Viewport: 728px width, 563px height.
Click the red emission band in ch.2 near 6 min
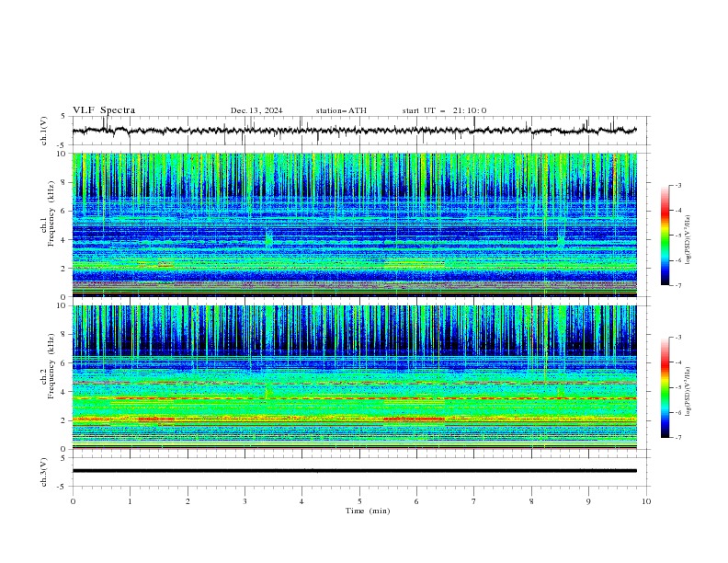pos(415,419)
